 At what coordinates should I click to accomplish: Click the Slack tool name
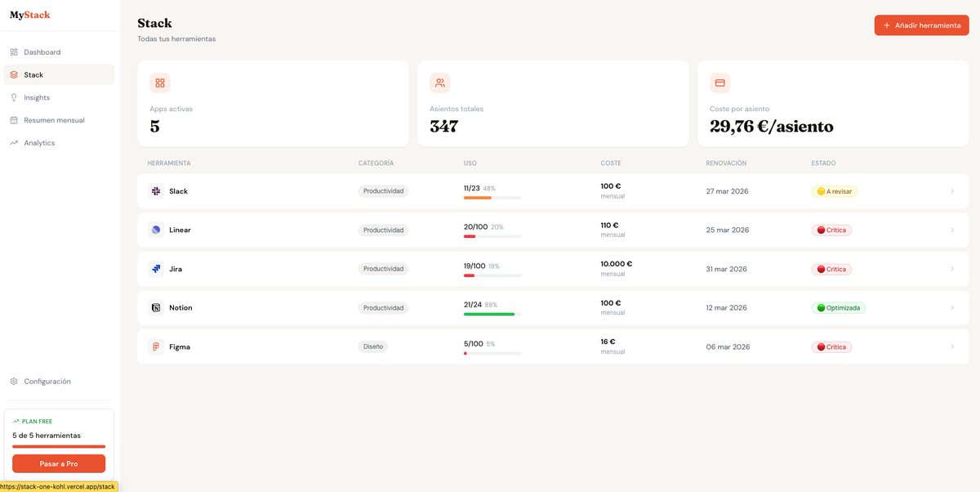[x=179, y=191]
